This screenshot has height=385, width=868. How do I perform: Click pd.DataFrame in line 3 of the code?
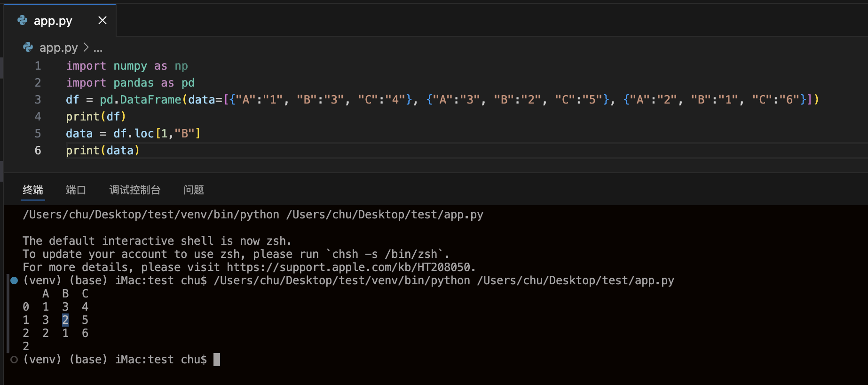pyautogui.click(x=140, y=100)
